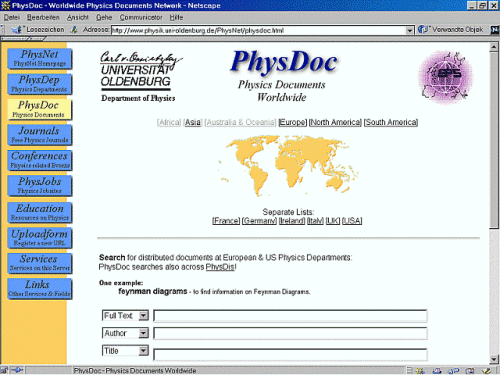Follow the PhysDis link
This screenshot has width=500, height=375.
pos(220,267)
